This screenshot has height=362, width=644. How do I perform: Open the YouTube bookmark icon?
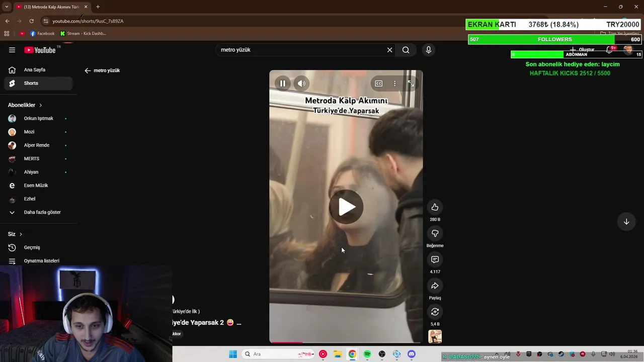pyautogui.click(x=22, y=34)
